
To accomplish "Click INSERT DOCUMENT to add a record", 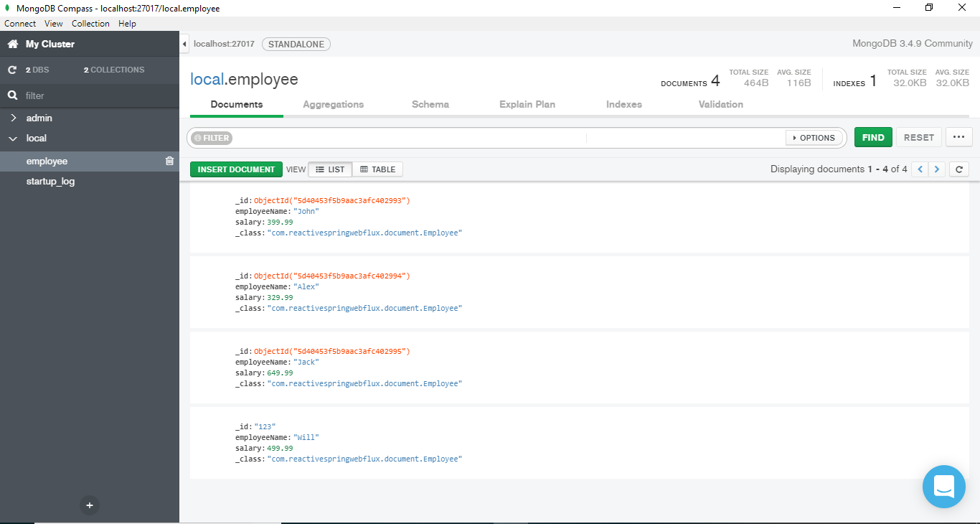I will 236,169.
